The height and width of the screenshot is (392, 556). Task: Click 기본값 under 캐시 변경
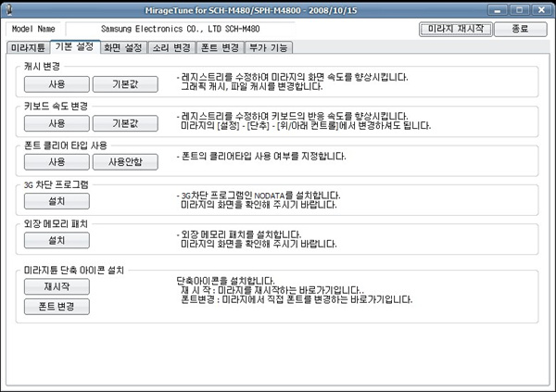pos(125,84)
